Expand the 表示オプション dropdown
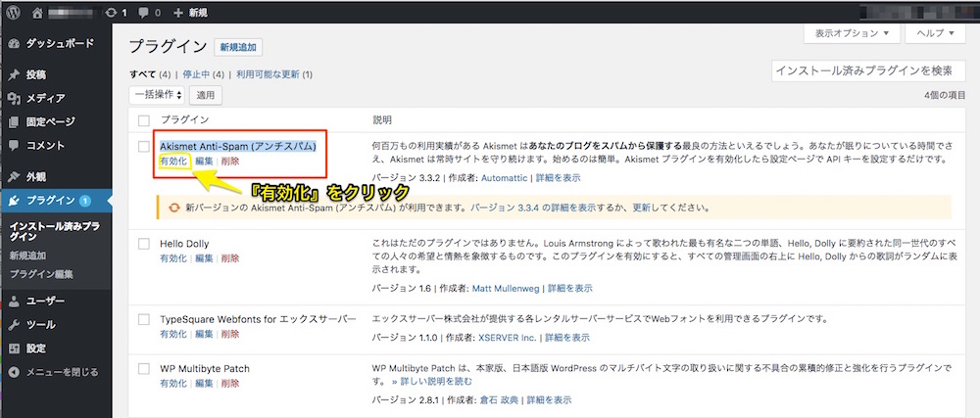 [x=852, y=33]
